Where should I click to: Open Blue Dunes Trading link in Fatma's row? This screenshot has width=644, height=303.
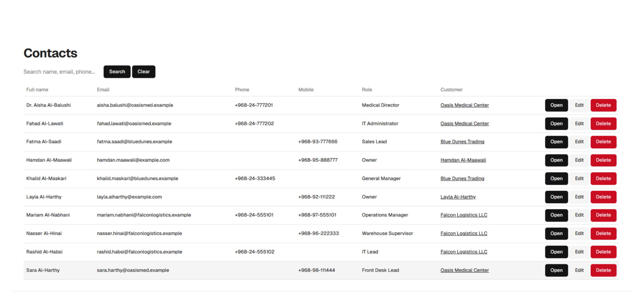(x=462, y=142)
